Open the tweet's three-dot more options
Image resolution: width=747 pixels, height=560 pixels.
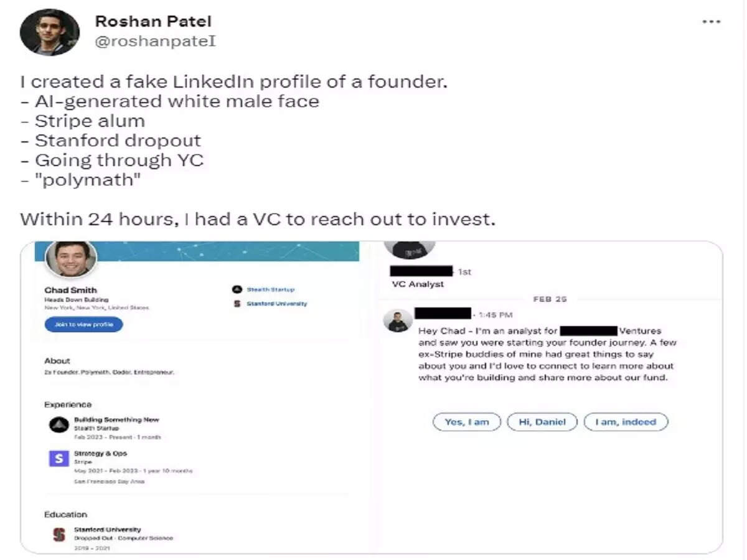(711, 22)
